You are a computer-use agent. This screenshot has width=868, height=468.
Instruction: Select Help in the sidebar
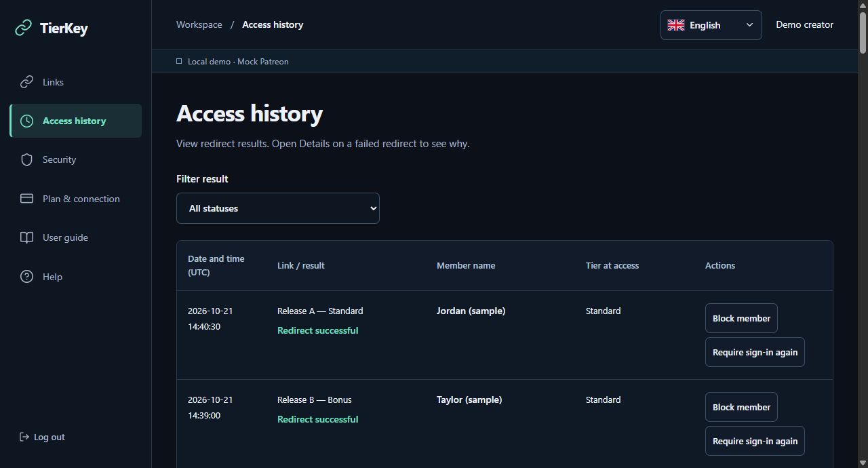[x=76, y=277]
